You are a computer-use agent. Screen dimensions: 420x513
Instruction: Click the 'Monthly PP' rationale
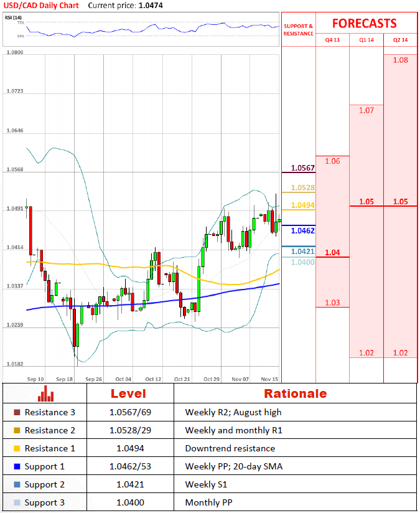(208, 502)
